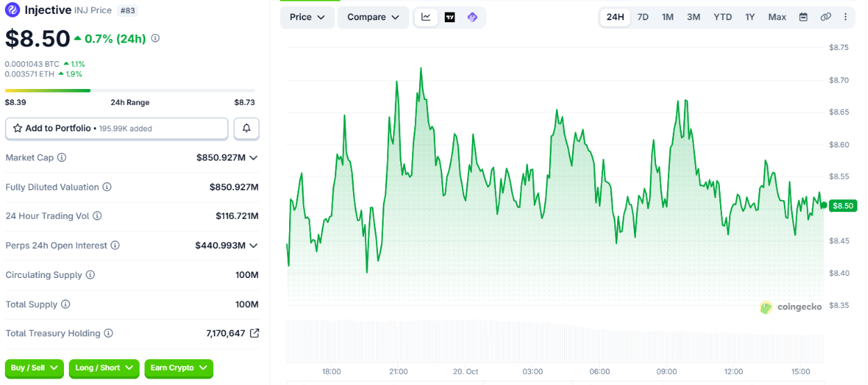Open the Price dropdown
The height and width of the screenshot is (385, 868).
pyautogui.click(x=307, y=17)
